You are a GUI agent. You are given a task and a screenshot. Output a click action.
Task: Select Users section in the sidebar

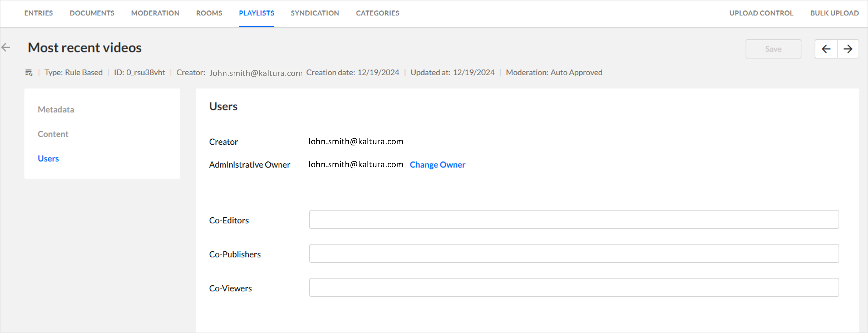pyautogui.click(x=48, y=159)
